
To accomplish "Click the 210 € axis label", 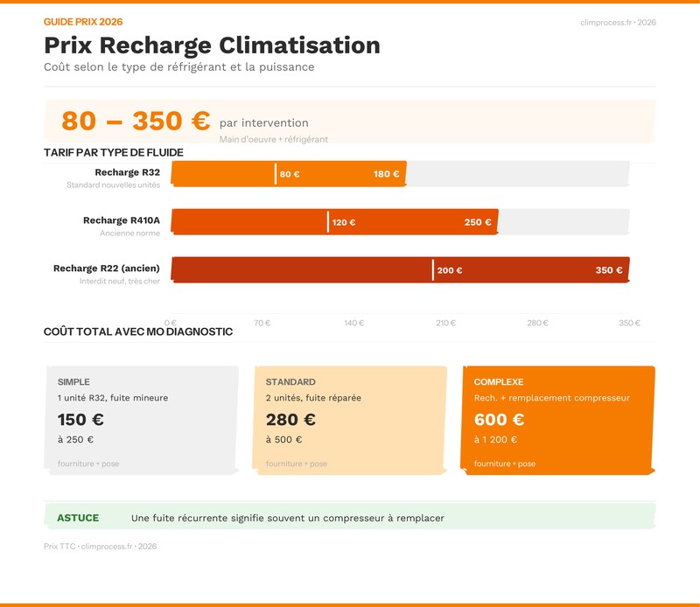I will tap(447, 323).
